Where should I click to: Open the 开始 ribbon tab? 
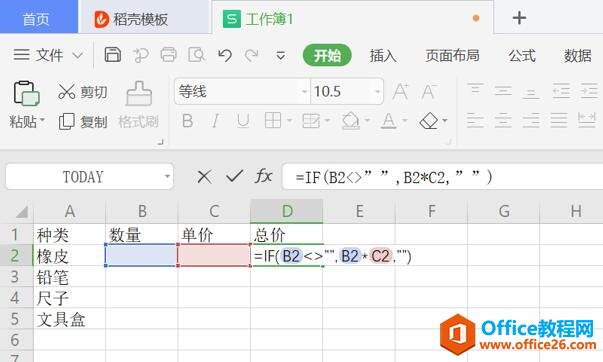pyautogui.click(x=327, y=55)
